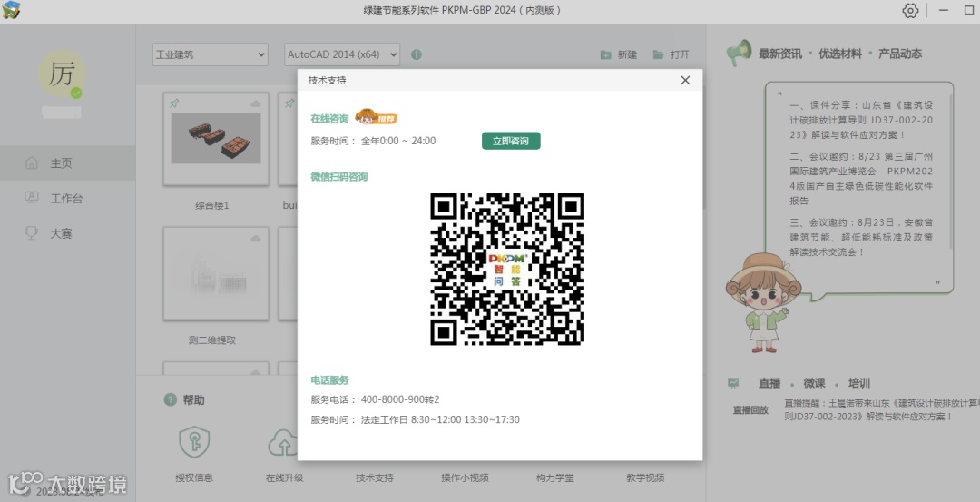Switch to the 直播 tab
980x502 pixels.
coord(769,383)
